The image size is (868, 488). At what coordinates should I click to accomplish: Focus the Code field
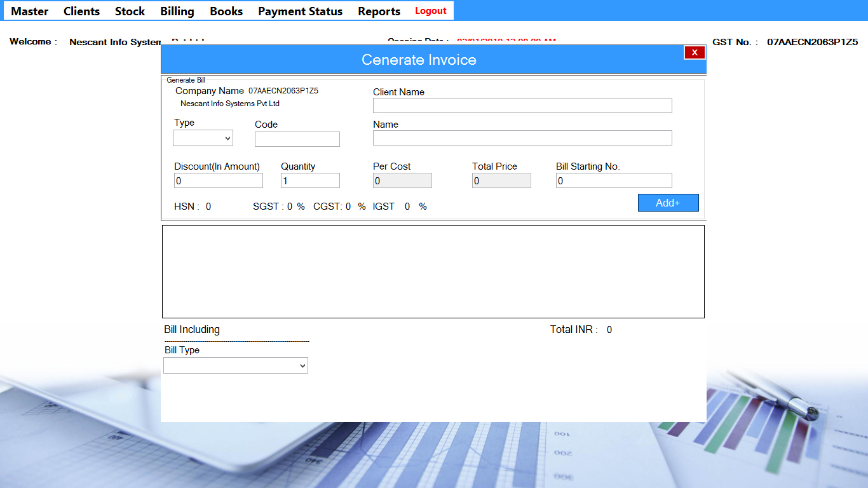[297, 139]
